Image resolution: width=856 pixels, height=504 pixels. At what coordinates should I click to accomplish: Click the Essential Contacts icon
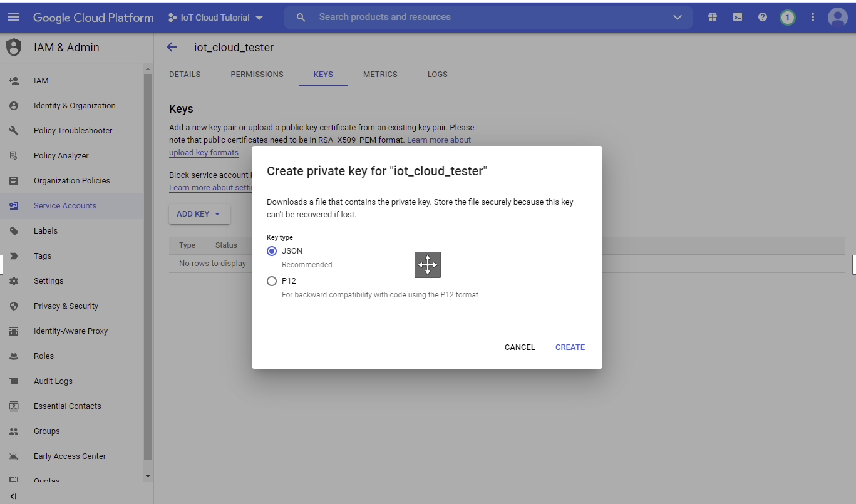click(x=14, y=406)
